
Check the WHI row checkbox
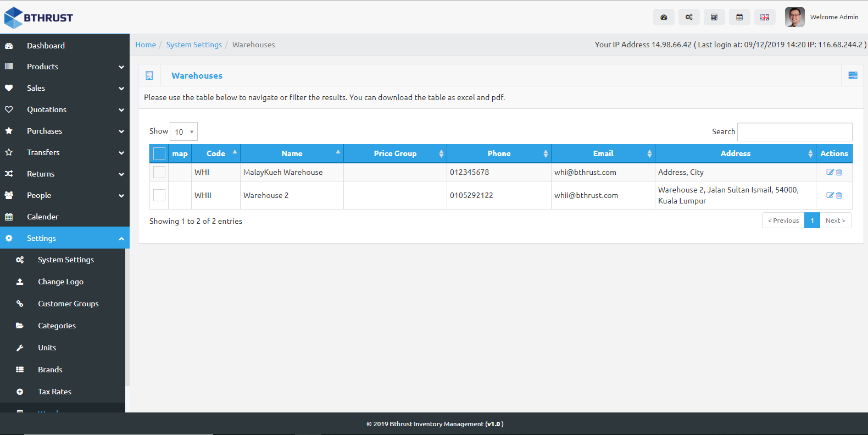pos(159,172)
